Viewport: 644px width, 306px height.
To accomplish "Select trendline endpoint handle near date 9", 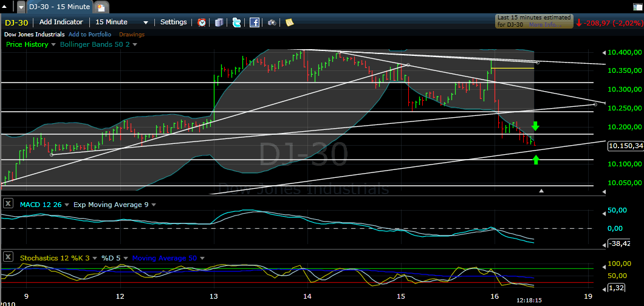I will coord(52,154).
